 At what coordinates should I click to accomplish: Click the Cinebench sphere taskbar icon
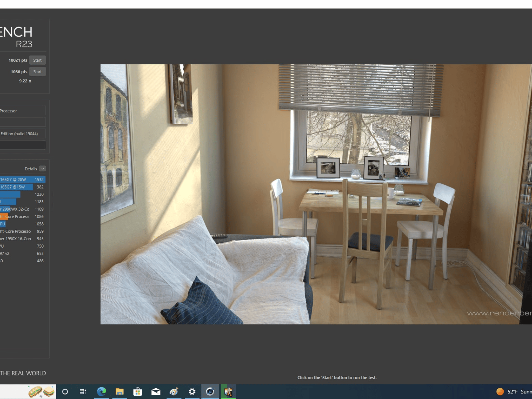[210, 391]
